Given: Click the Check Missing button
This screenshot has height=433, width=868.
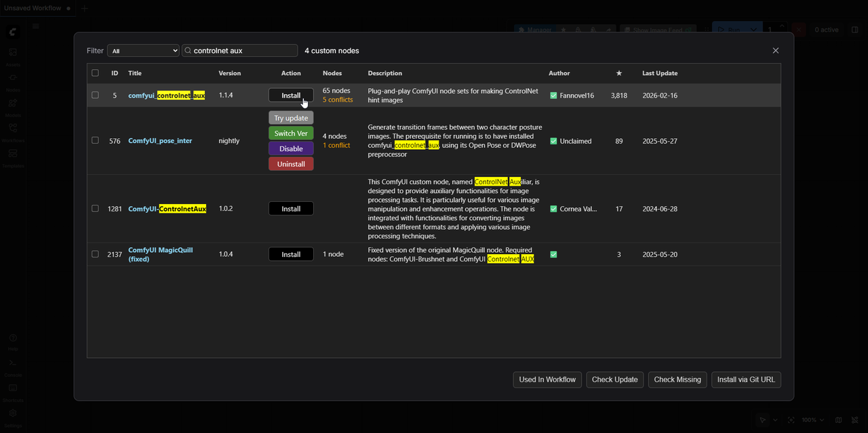Looking at the screenshot, I should point(677,379).
